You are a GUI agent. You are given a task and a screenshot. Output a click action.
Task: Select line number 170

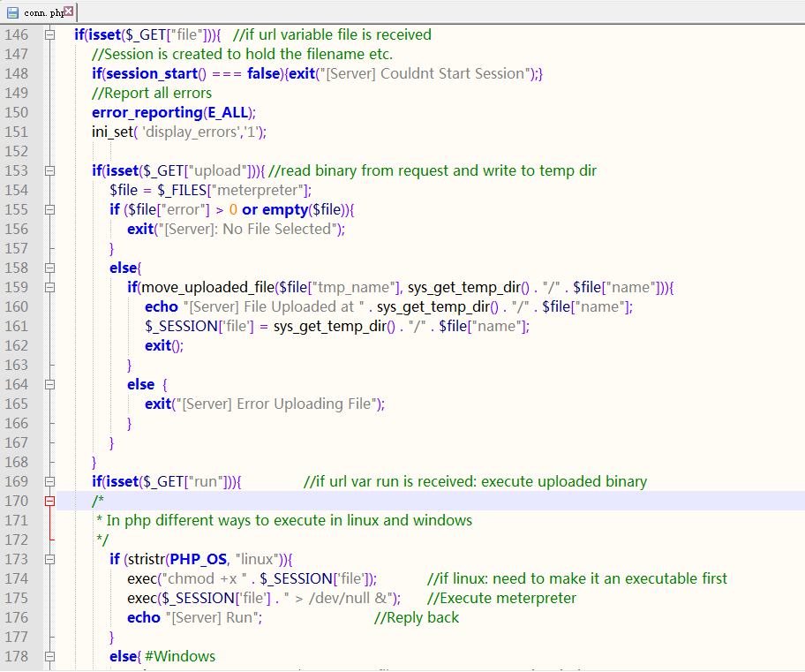tap(17, 501)
